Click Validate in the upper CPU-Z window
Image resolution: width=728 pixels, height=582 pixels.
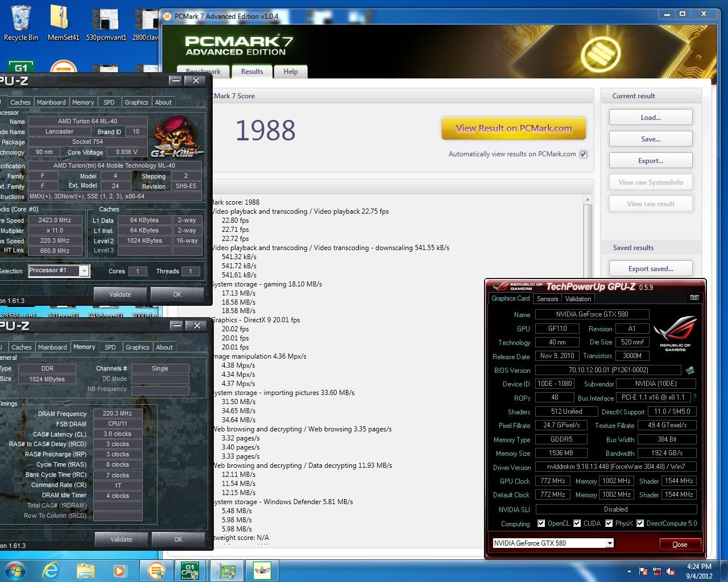coord(120,294)
